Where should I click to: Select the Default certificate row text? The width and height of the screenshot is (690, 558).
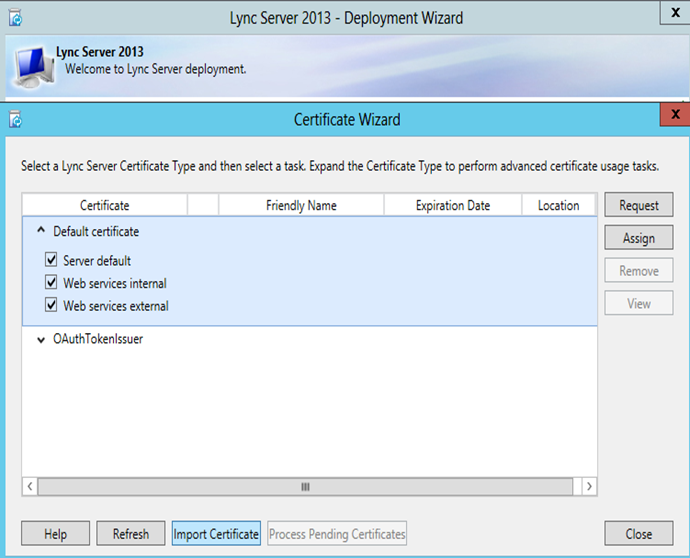pos(96,231)
